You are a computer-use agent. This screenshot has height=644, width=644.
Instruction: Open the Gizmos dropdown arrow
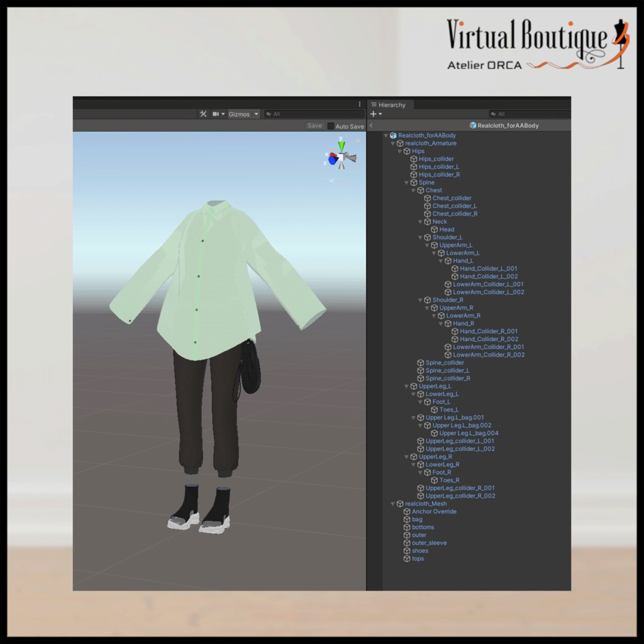255,114
